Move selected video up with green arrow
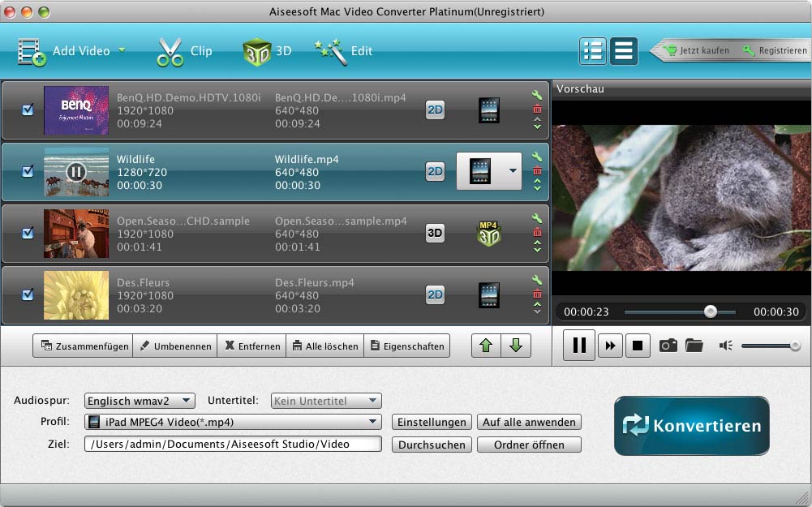 coord(486,346)
